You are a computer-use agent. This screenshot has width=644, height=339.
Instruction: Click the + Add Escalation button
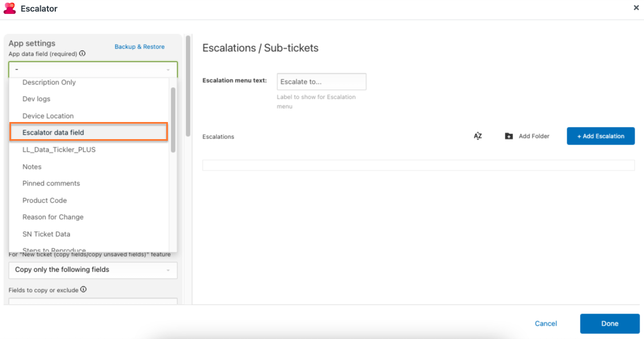tap(600, 136)
